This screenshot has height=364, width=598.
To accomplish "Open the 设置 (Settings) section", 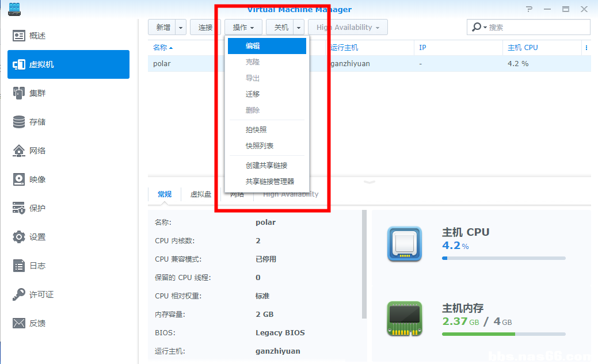I will pyautogui.click(x=32, y=236).
